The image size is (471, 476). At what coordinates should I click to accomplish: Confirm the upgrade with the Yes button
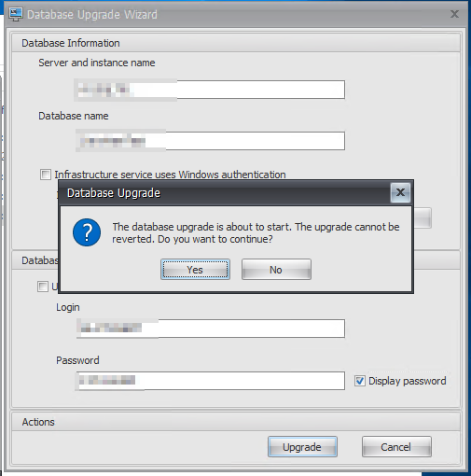pyautogui.click(x=195, y=270)
